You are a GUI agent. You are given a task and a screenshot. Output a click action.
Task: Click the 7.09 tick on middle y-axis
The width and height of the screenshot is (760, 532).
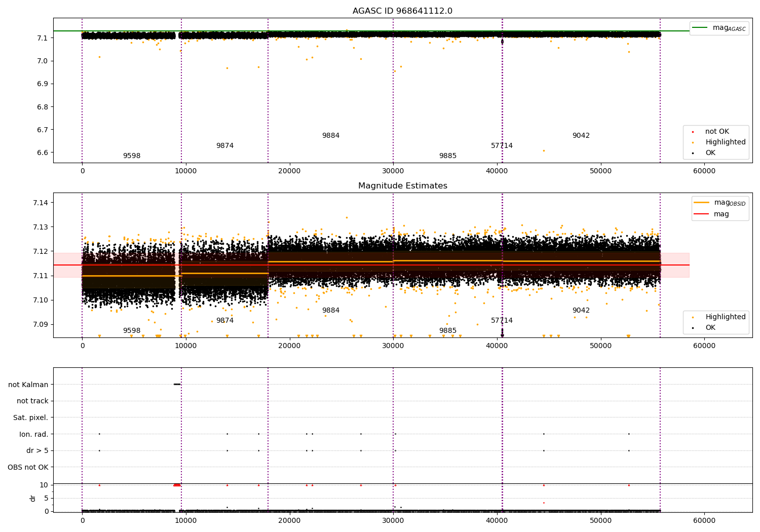click(x=41, y=324)
